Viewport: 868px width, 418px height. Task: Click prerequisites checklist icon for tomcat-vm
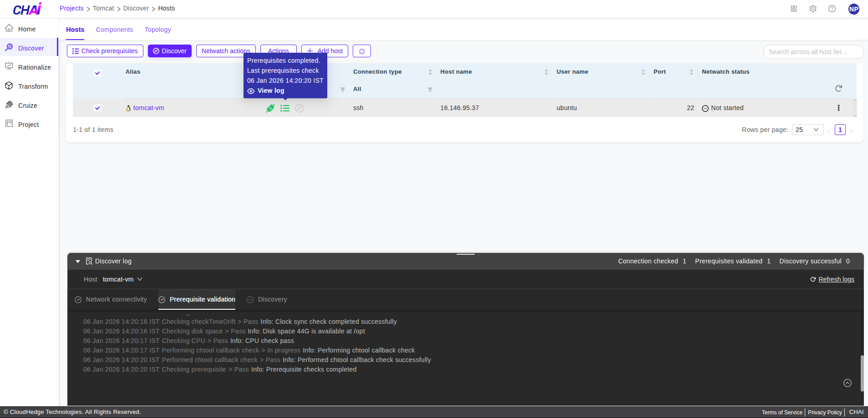[x=285, y=108]
